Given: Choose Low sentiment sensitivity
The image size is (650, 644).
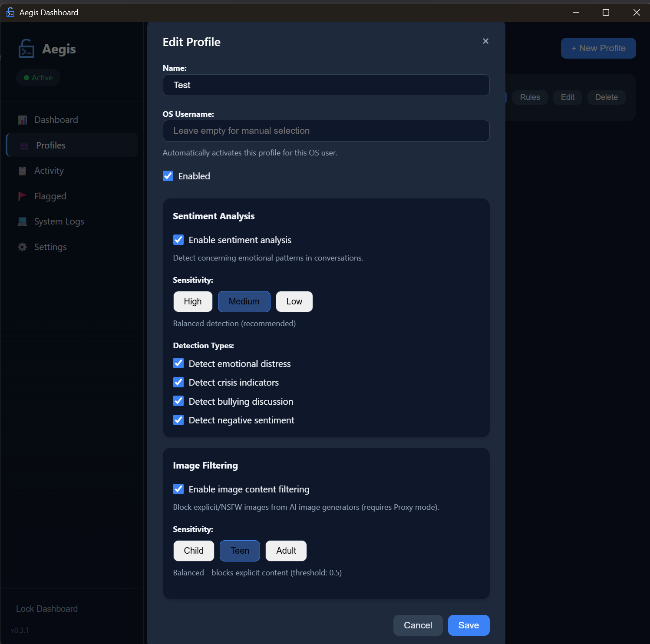Looking at the screenshot, I should pyautogui.click(x=294, y=301).
